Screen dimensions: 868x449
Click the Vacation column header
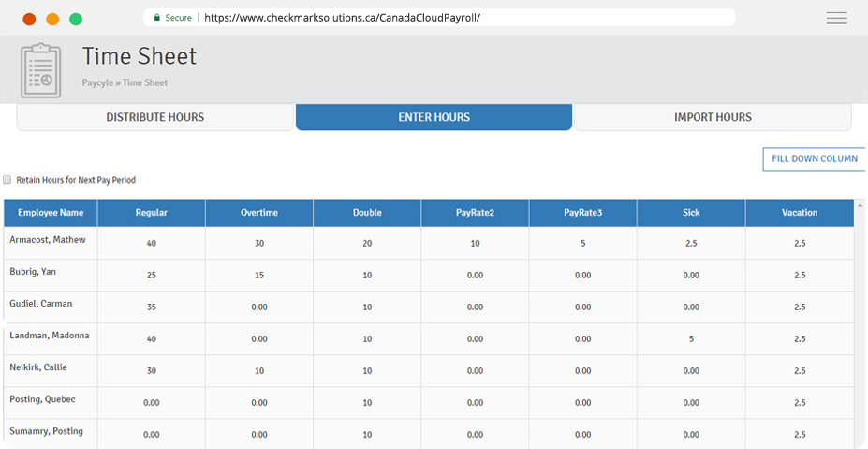pyautogui.click(x=799, y=213)
